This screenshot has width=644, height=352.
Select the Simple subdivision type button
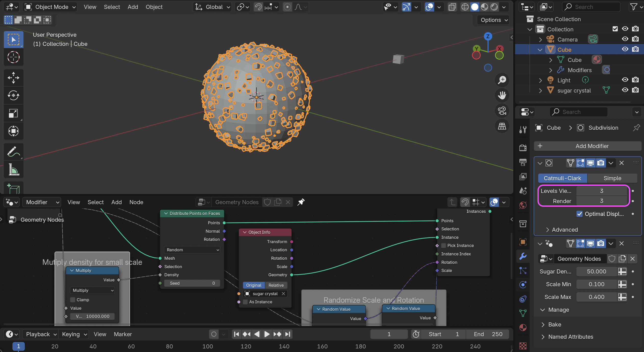[x=612, y=178]
